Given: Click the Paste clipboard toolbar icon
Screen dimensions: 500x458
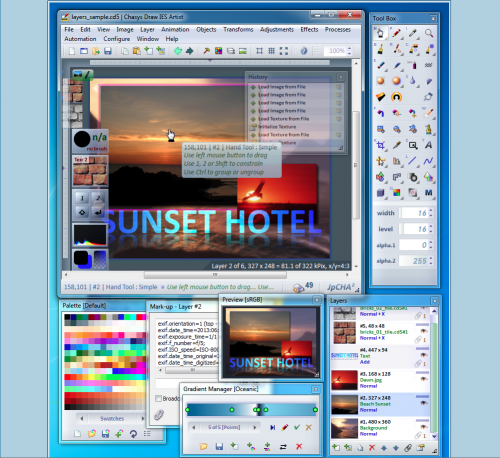Looking at the screenshot, I should pyautogui.click(x=136, y=51).
